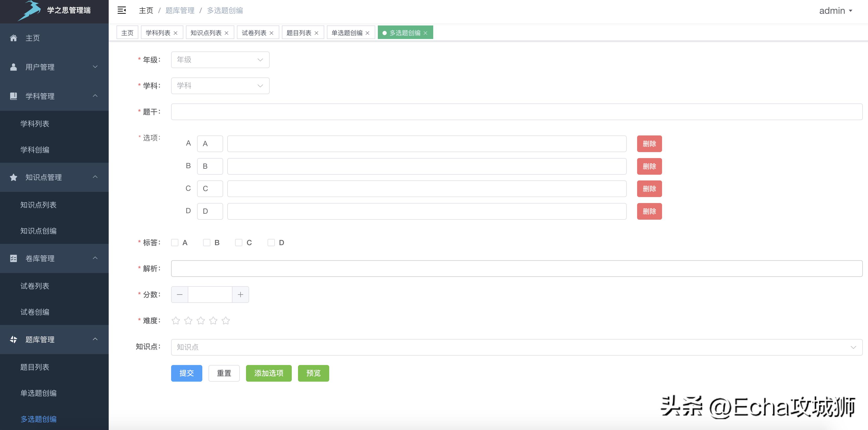Image resolution: width=868 pixels, height=430 pixels.
Task: Click the user management person icon
Action: pyautogui.click(x=14, y=67)
